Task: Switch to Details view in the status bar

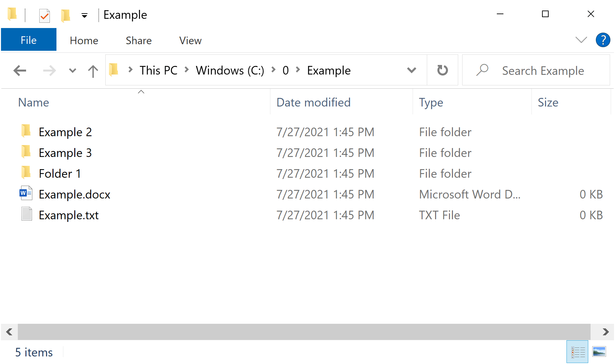Action: 577,351
